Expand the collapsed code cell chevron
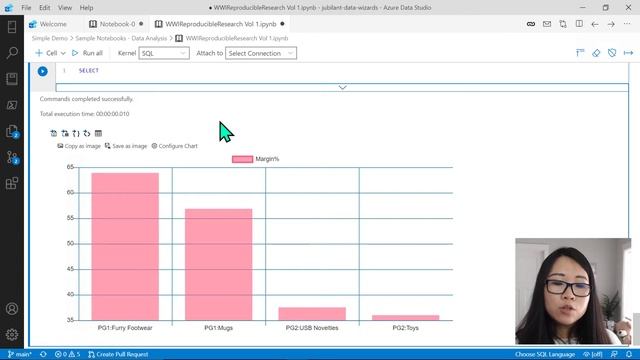This screenshot has height=360, width=640. coord(342,87)
